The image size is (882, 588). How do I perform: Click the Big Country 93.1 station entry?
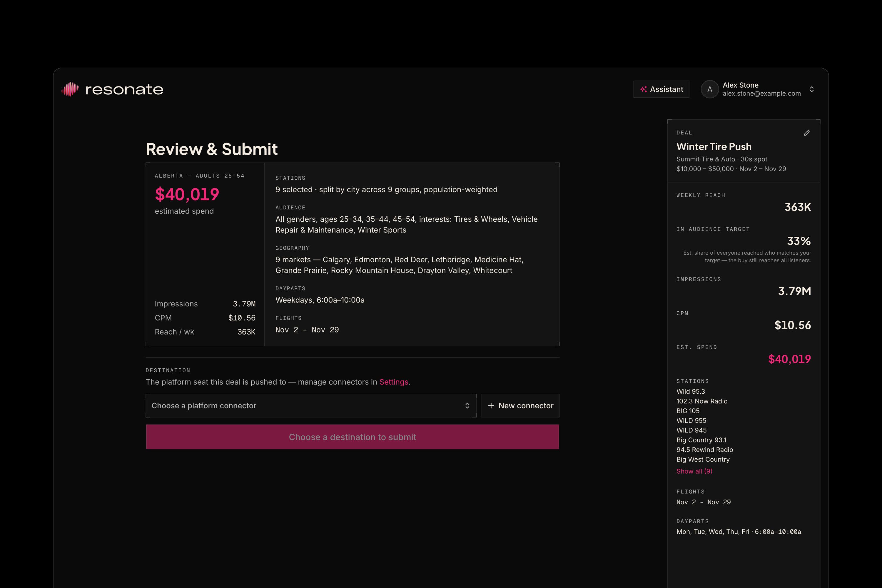point(701,440)
